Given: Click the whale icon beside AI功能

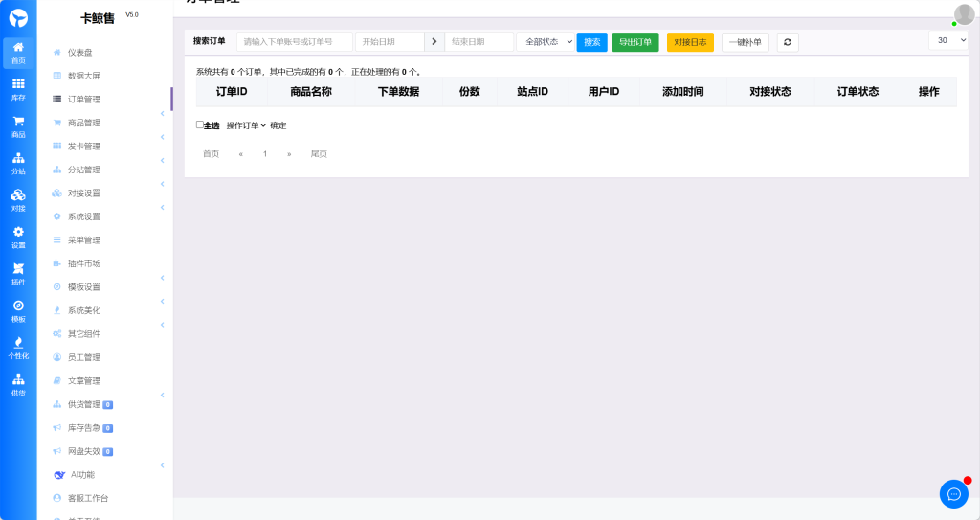Looking at the screenshot, I should pyautogui.click(x=59, y=475).
